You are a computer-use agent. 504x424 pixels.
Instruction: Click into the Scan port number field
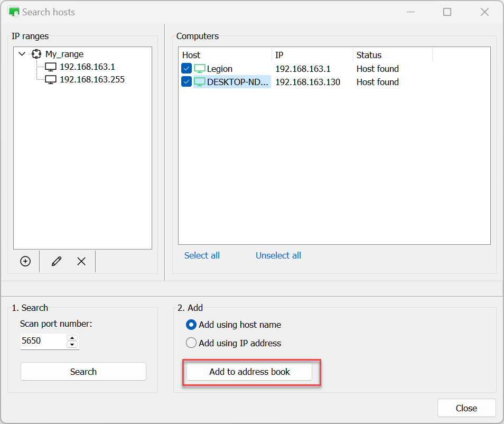(42, 341)
